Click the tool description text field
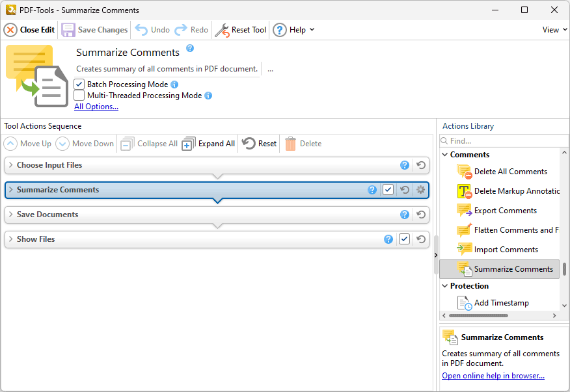The height and width of the screenshot is (392, 570). click(168, 69)
